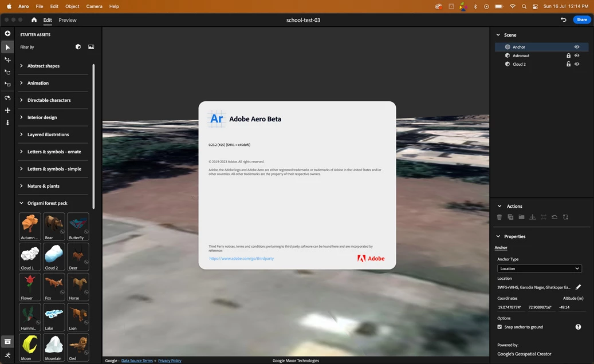Click the add content plus icon
The image size is (594, 364).
point(7,33)
